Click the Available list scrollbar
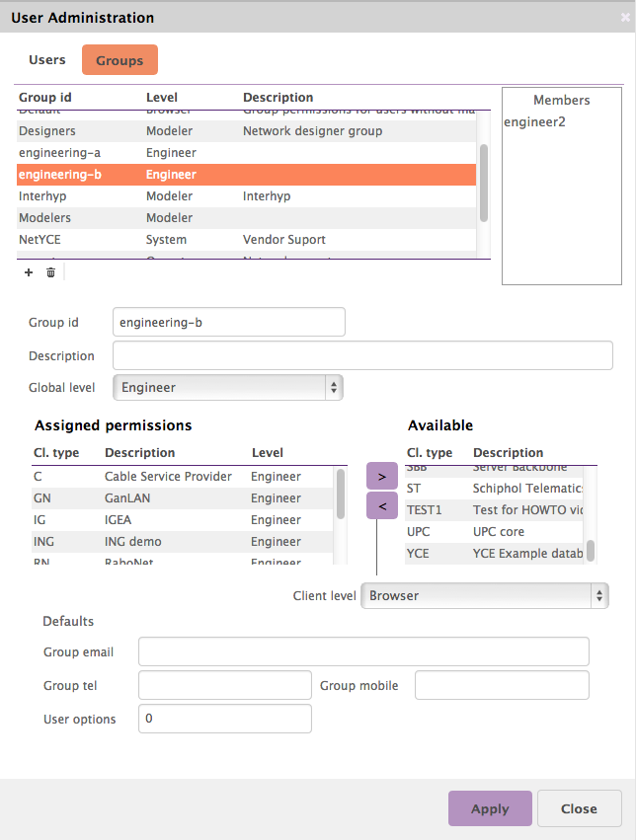 click(591, 550)
